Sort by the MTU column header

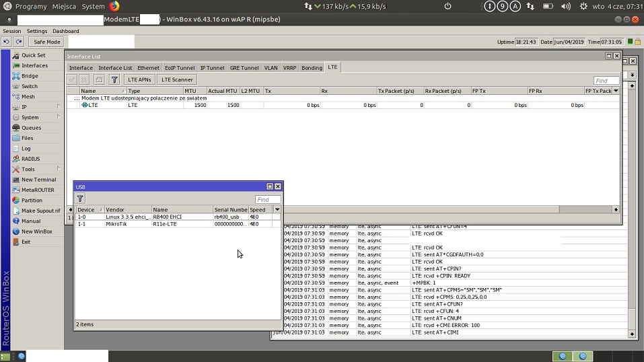click(194, 91)
